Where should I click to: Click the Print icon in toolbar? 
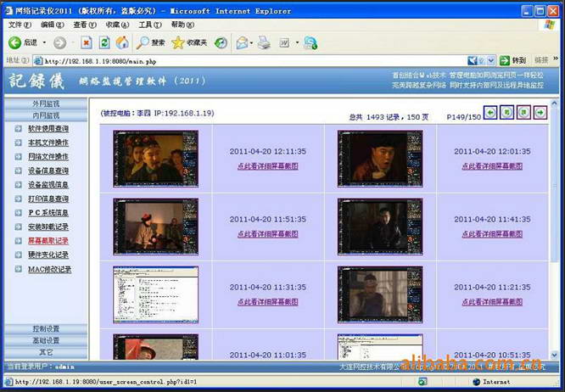click(264, 42)
